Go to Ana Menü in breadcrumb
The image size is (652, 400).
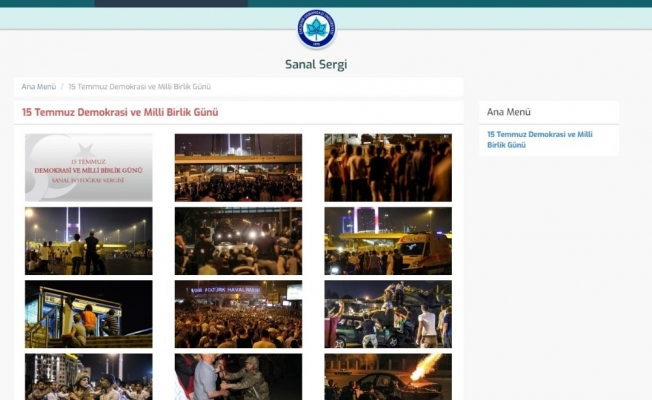[x=38, y=87]
